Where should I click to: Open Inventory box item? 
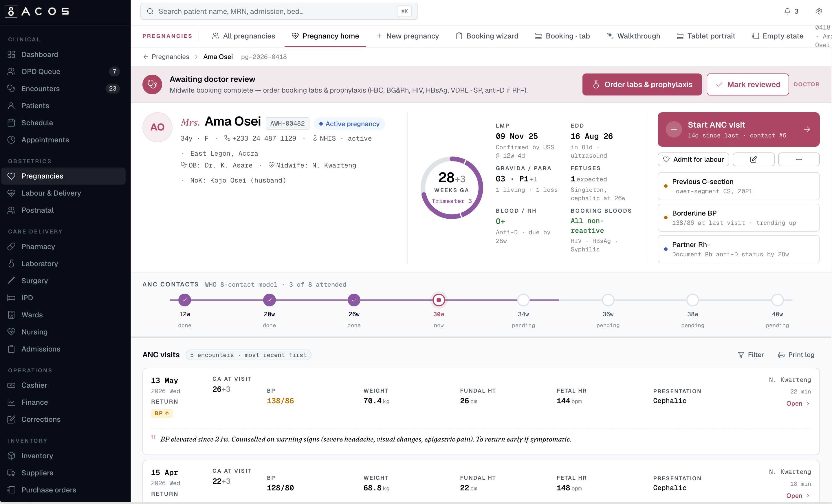(63, 456)
